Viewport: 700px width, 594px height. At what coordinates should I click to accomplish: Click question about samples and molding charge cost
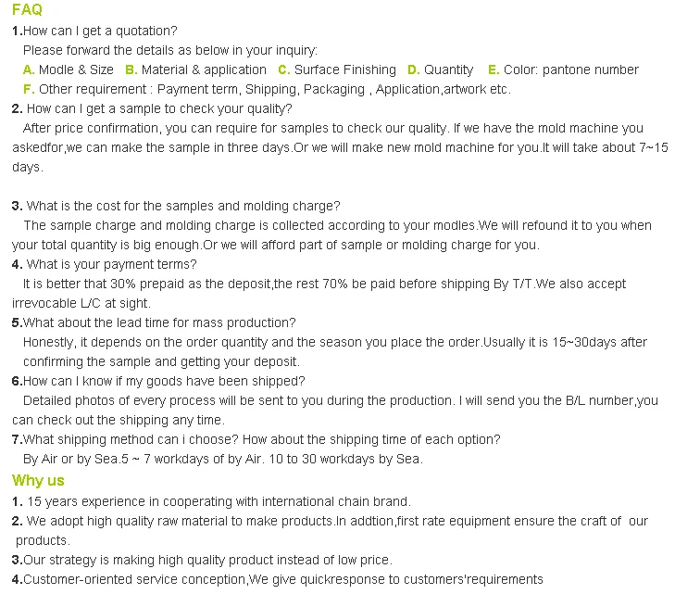pyautogui.click(x=176, y=206)
